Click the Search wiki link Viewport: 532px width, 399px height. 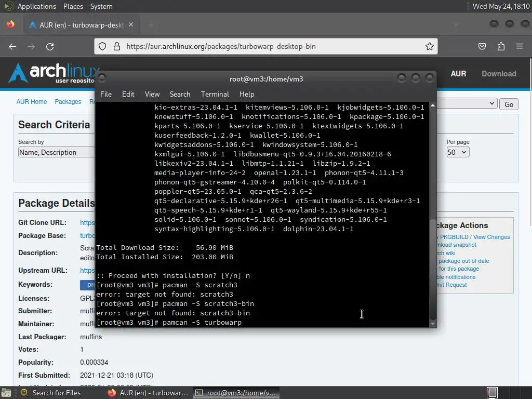point(446,253)
